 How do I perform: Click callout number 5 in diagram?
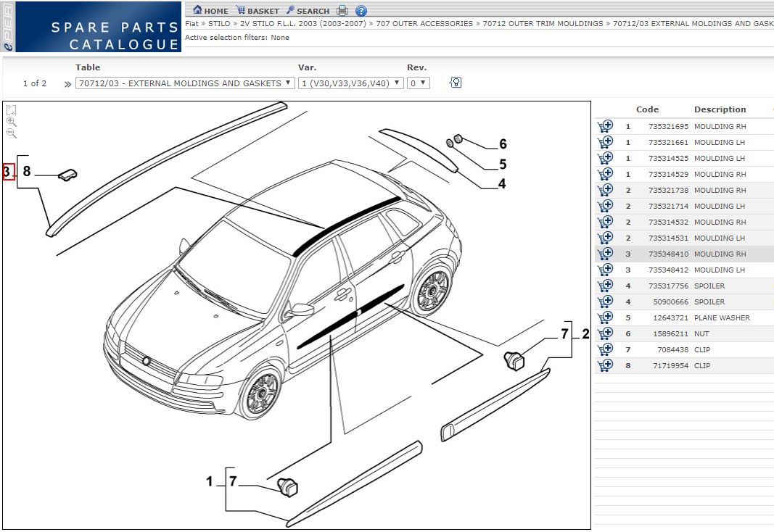[x=503, y=164]
